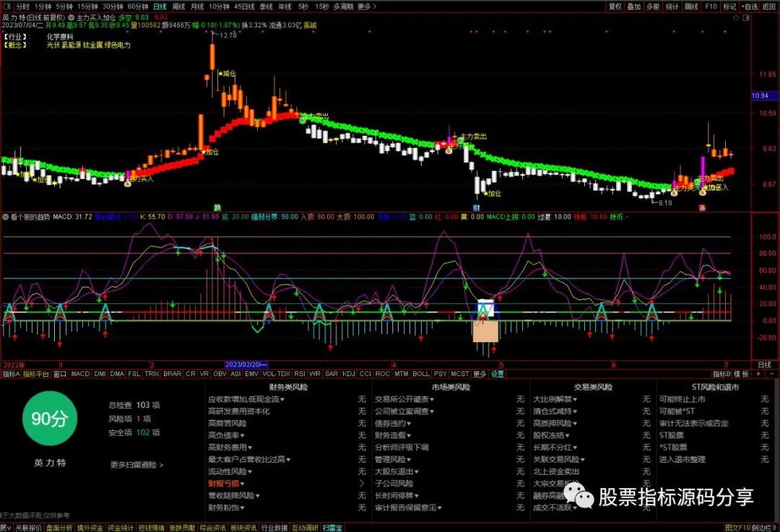Click the 2023/02/20 date marker on the timeline
This screenshot has height=532, width=780.
(x=246, y=365)
